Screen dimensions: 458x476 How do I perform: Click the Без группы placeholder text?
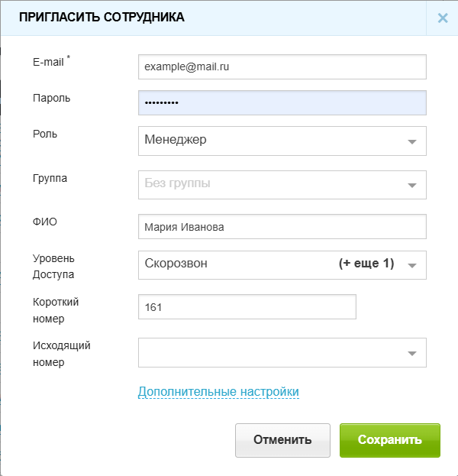(177, 183)
